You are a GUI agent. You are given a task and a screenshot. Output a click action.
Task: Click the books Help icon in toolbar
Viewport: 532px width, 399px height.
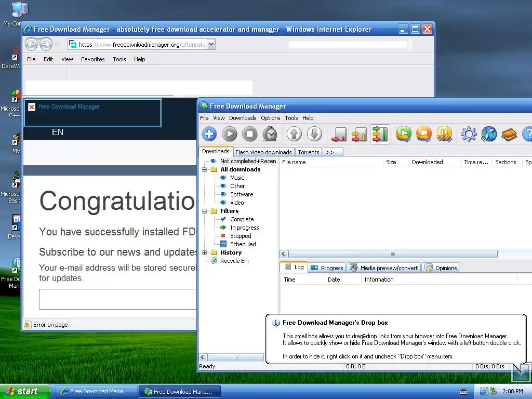509,135
